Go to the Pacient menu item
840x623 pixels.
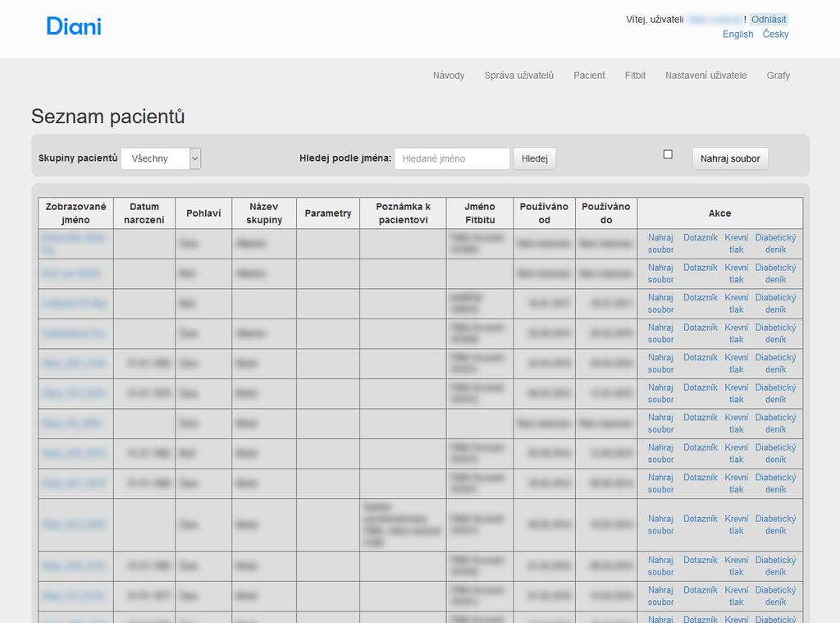pos(589,76)
